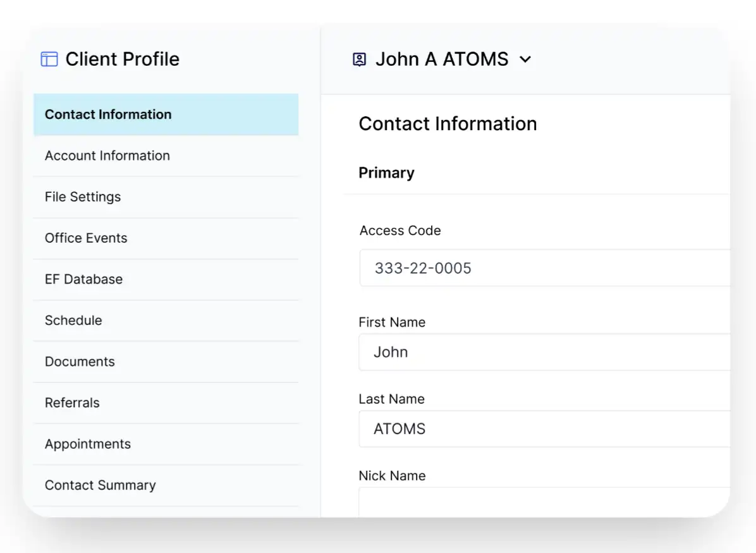Click the Client Profile title text
Image resolution: width=756 pixels, height=553 pixels.
pyautogui.click(x=123, y=59)
